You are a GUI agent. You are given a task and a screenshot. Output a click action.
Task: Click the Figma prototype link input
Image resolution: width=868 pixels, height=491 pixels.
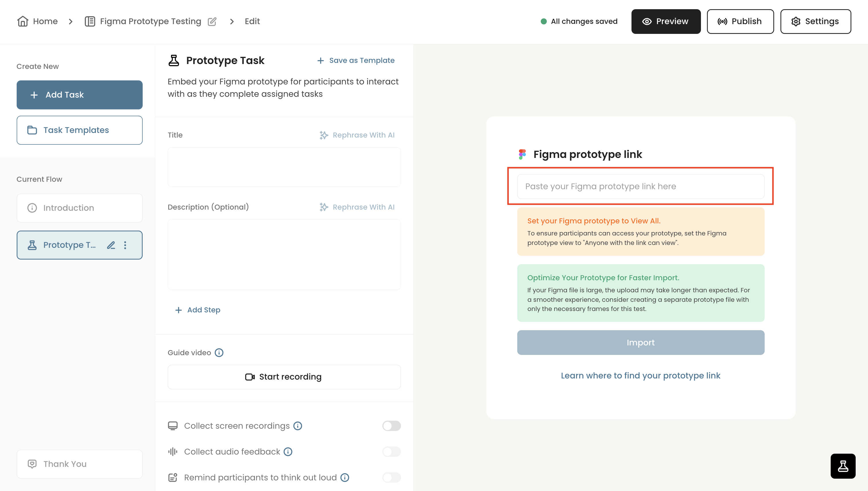click(640, 186)
